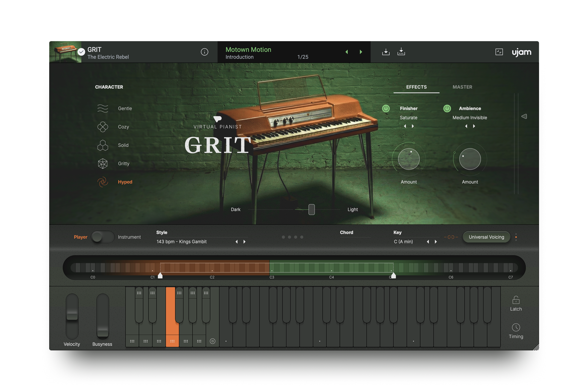
Task: Change Key with the next arrow beside C (A min)
Action: [x=436, y=241]
